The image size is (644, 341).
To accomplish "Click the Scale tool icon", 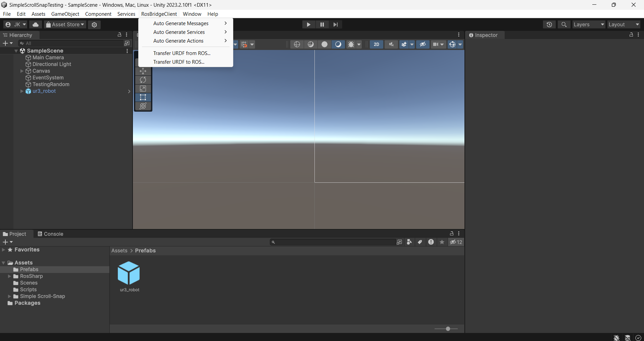I will click(x=143, y=89).
